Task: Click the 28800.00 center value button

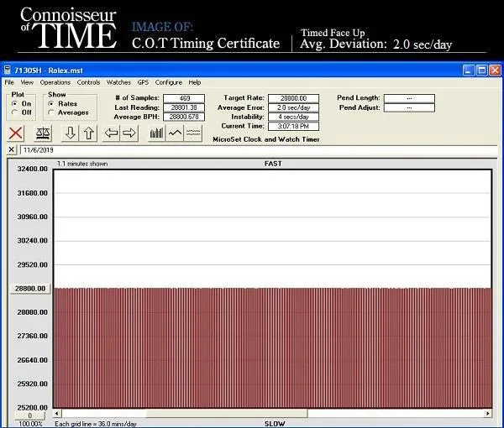Action: (x=30, y=289)
